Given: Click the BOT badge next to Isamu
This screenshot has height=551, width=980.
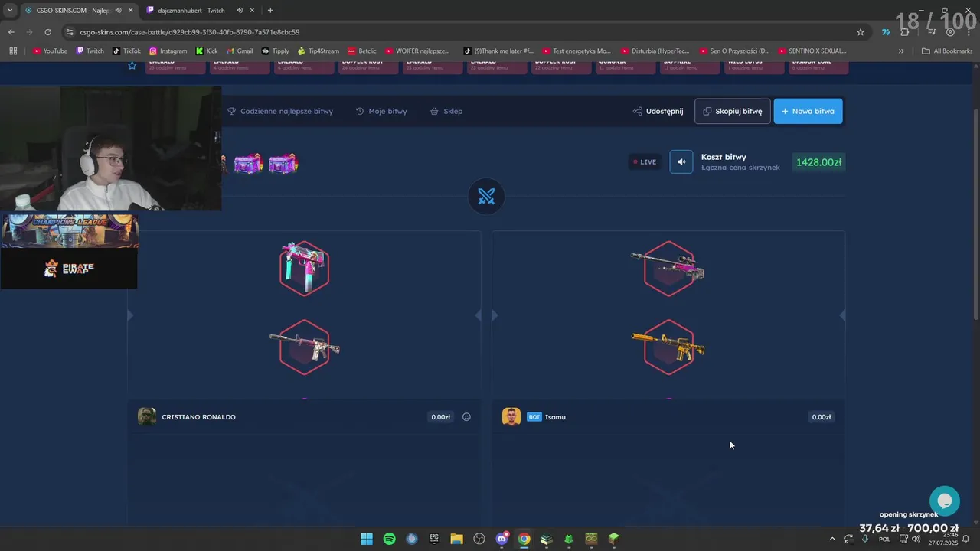Looking at the screenshot, I should 534,417.
